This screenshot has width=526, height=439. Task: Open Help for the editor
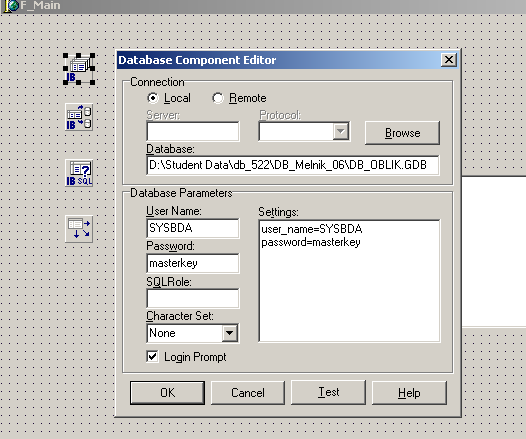(x=409, y=393)
